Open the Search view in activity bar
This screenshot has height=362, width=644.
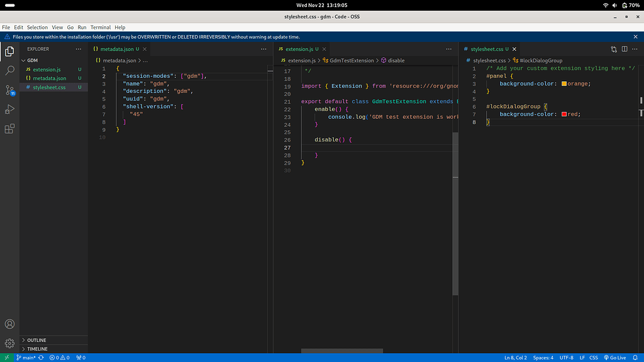click(9, 70)
